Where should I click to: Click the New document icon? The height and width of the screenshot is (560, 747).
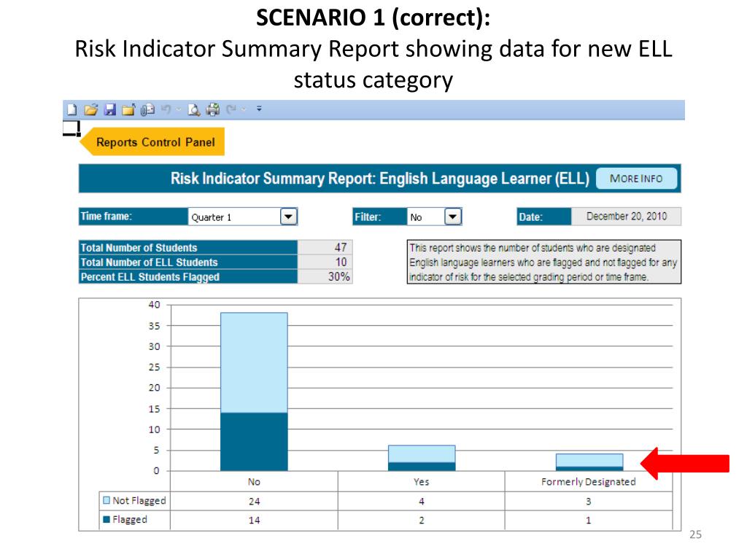tap(71, 110)
